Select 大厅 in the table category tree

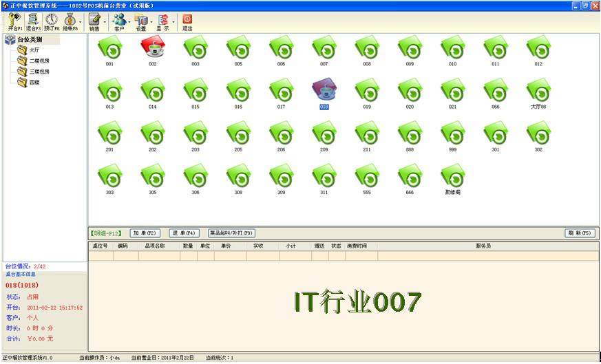click(x=33, y=50)
